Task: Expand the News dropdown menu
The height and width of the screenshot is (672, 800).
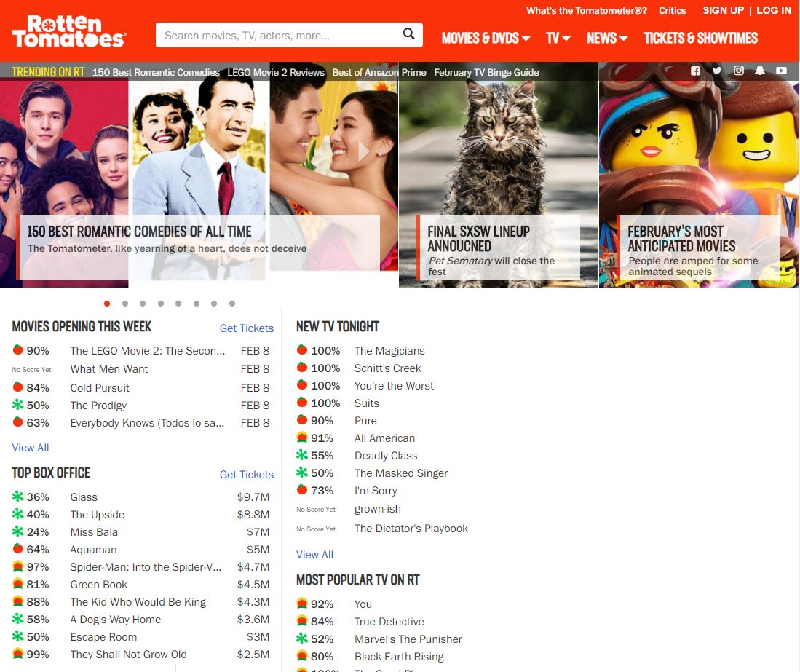Action: [607, 38]
